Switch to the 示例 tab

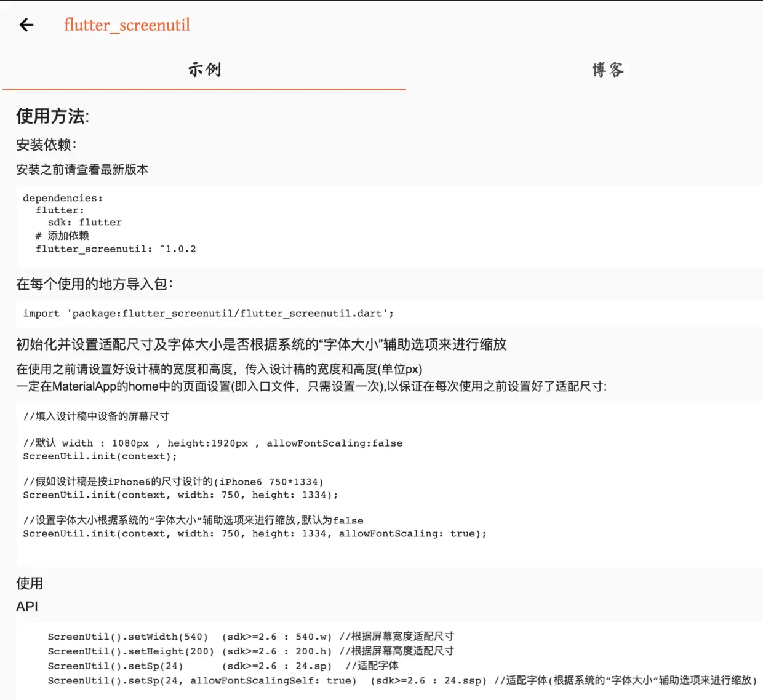(x=204, y=70)
